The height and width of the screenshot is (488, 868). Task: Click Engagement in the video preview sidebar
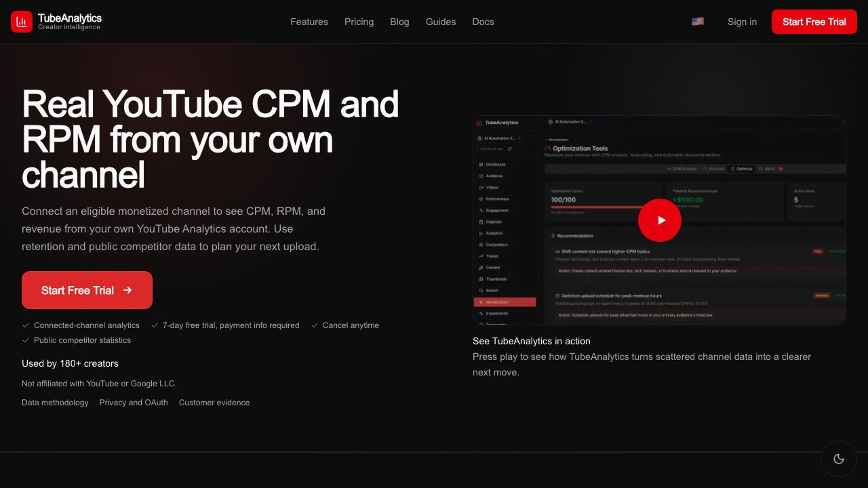[x=496, y=211]
